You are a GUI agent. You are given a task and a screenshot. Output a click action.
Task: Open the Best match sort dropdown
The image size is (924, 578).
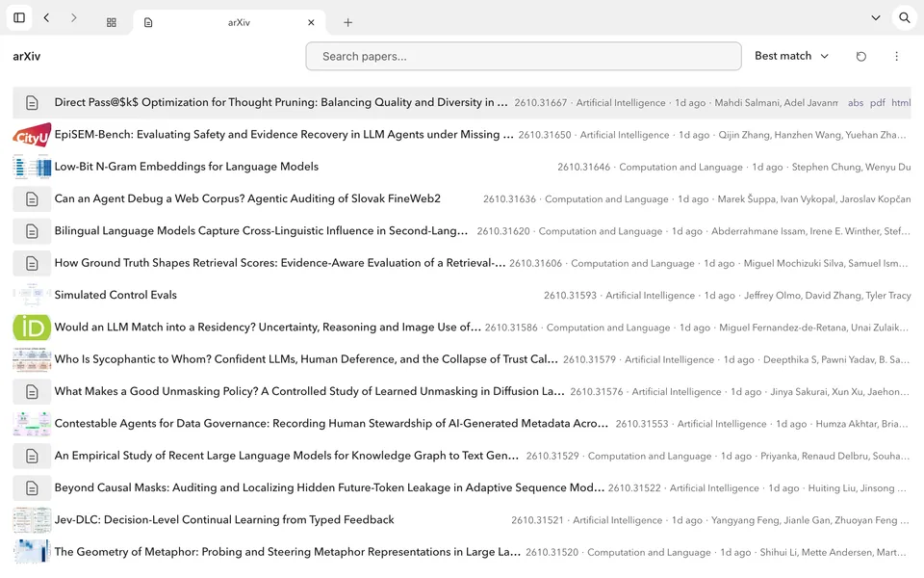[x=791, y=56]
